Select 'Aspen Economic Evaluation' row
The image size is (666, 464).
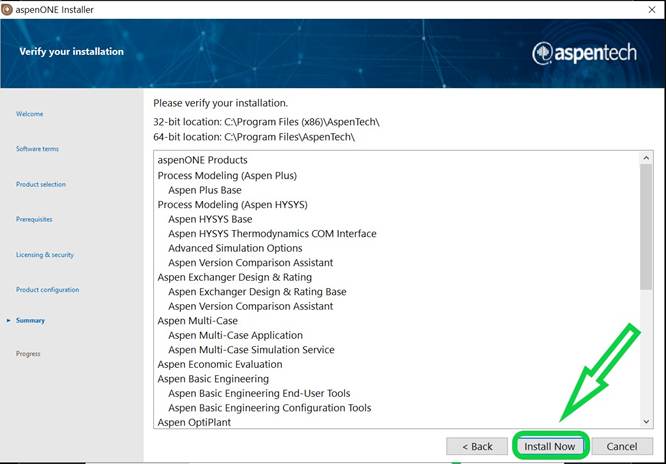(220, 364)
